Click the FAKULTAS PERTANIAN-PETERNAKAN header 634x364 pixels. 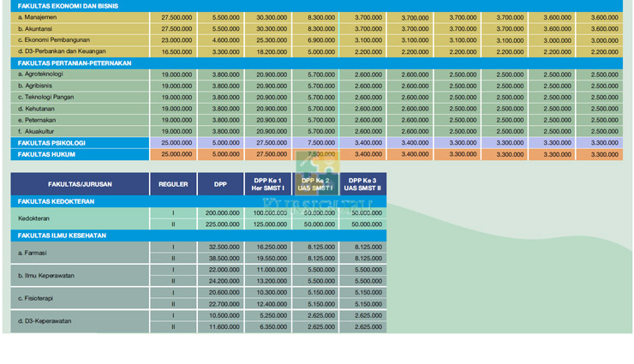pos(317,63)
